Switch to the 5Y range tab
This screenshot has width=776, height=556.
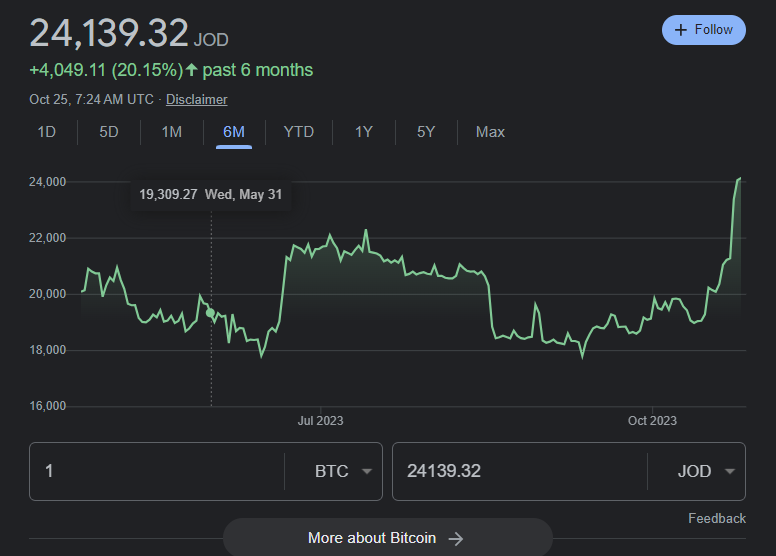point(426,132)
